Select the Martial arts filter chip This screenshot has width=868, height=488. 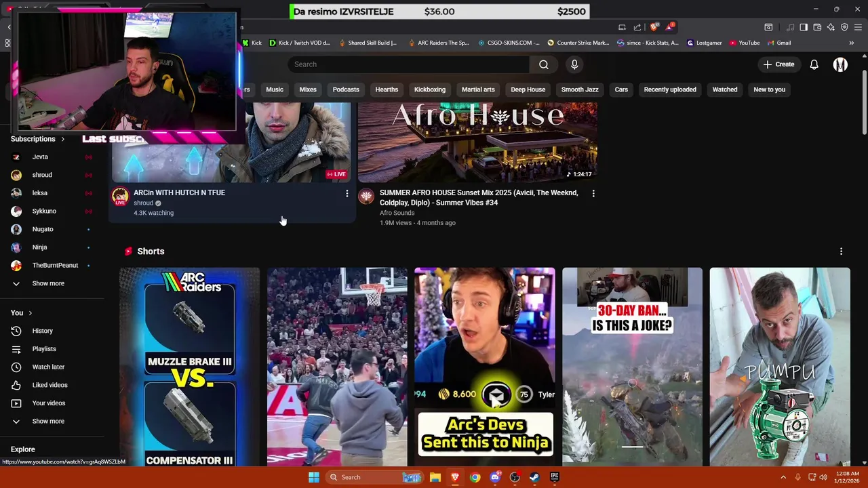(478, 89)
